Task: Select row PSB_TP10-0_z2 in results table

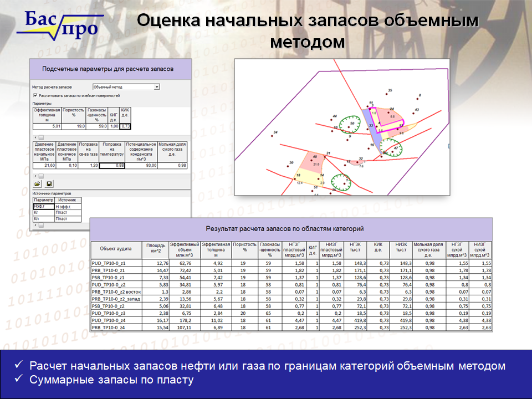Action: click(x=291, y=306)
